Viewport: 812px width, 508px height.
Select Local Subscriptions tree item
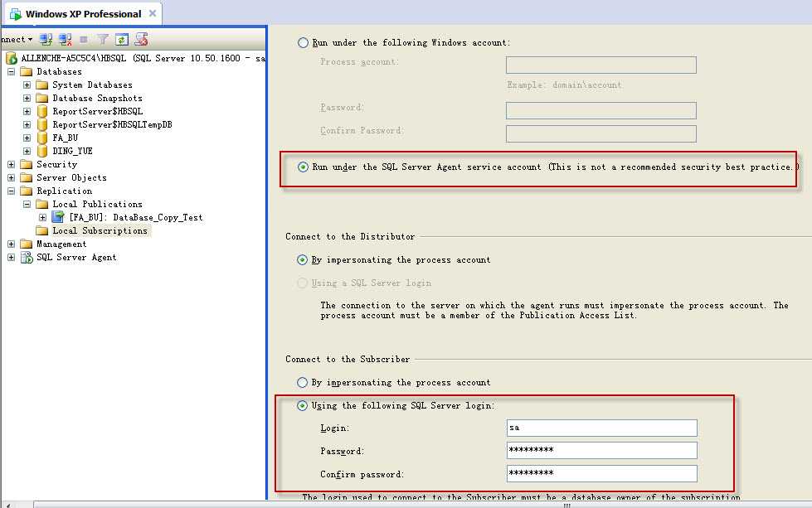click(100, 230)
